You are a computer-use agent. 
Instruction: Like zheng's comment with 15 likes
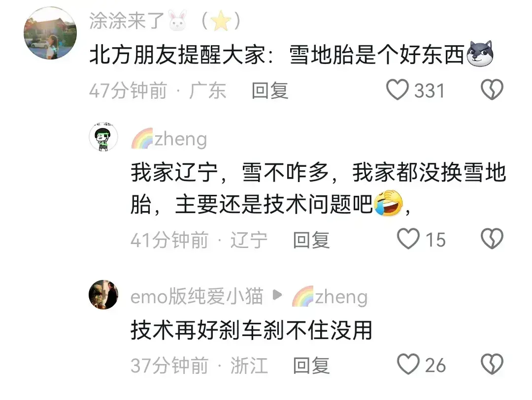pyautogui.click(x=408, y=239)
